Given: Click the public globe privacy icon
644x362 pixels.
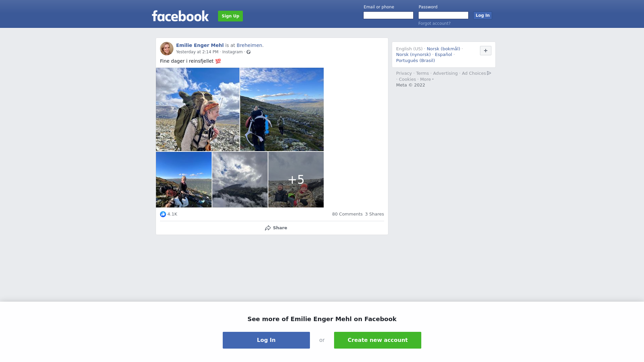Looking at the screenshot, I should click(249, 52).
